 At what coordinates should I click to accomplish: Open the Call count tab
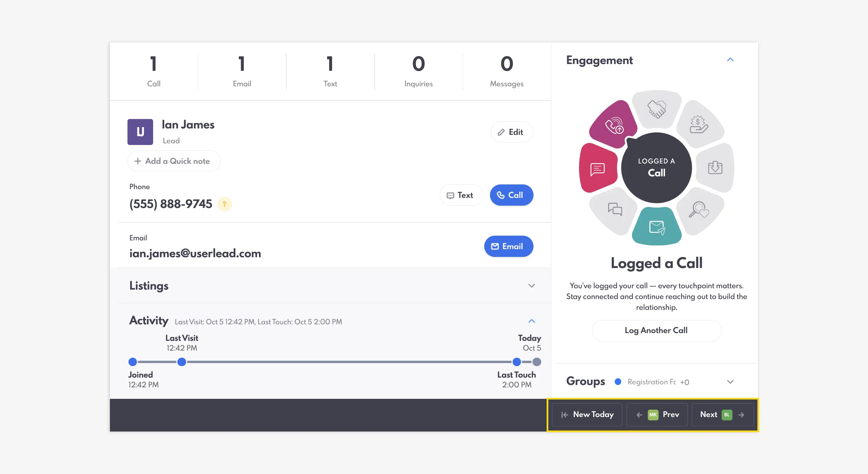click(x=154, y=71)
